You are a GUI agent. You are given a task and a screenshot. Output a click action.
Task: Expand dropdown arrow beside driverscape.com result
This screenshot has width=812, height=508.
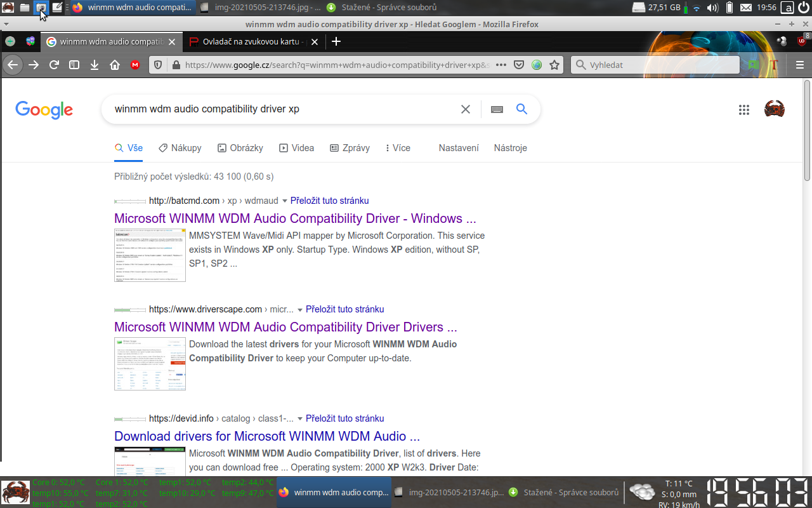pyautogui.click(x=299, y=310)
